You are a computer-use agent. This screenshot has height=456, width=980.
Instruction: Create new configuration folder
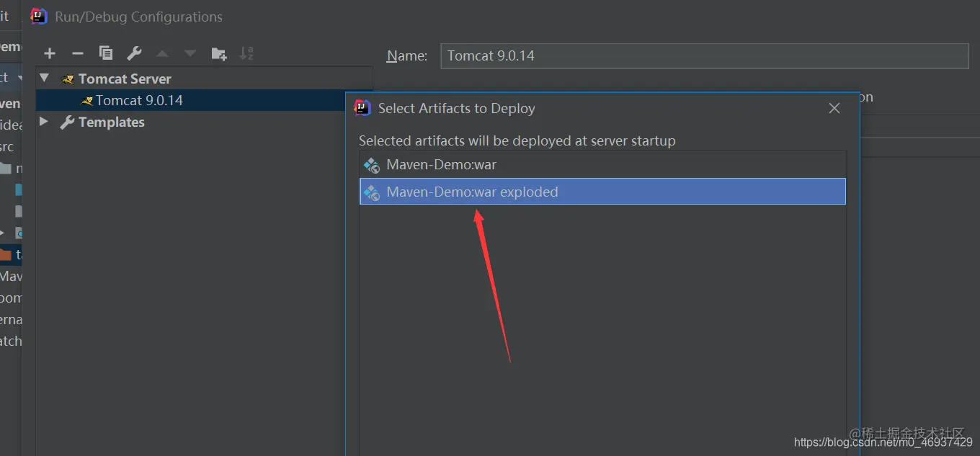coord(219,53)
